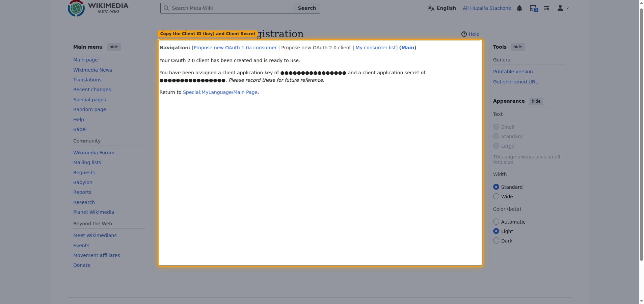Screen dimensions: 644x304
Task: Open Movement affiliates link
Action: click(x=97, y=255)
